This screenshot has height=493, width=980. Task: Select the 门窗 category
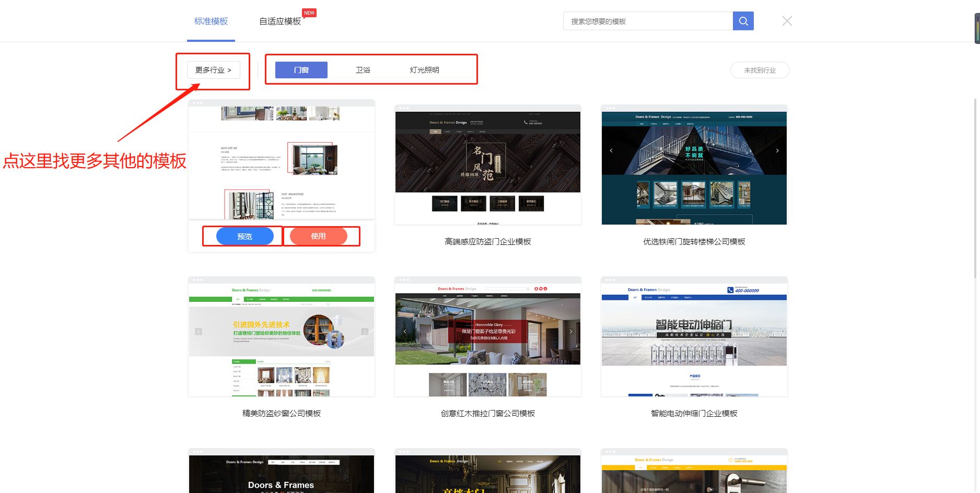(300, 69)
